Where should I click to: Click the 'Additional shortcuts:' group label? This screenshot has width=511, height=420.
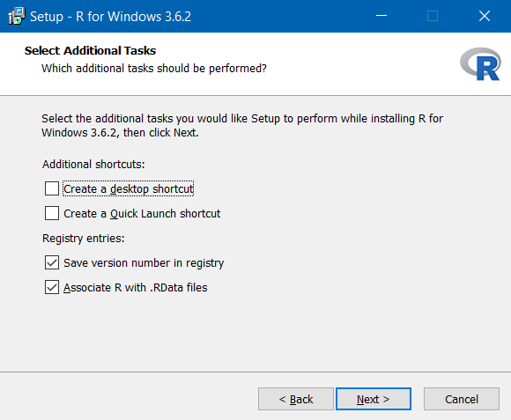[x=93, y=164]
